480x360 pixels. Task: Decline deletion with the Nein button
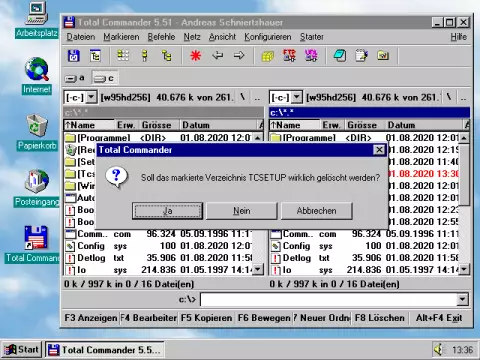coord(242,211)
